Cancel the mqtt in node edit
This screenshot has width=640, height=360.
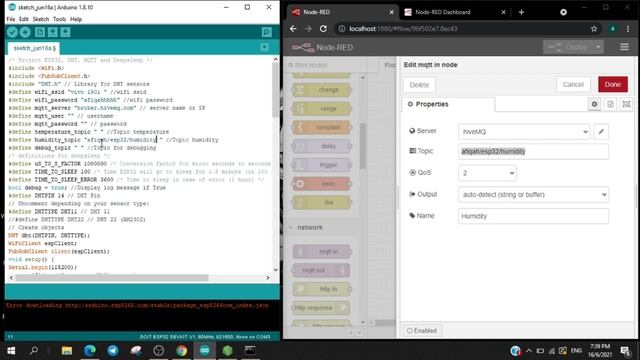tap(573, 84)
